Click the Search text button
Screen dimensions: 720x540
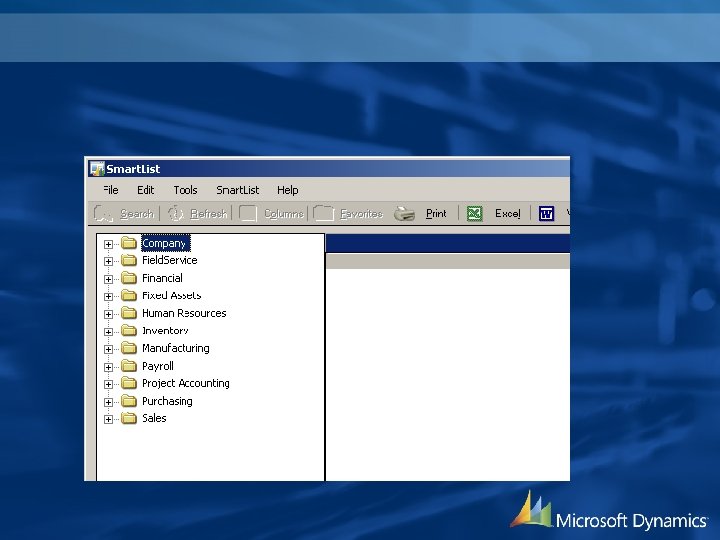pyautogui.click(x=137, y=214)
